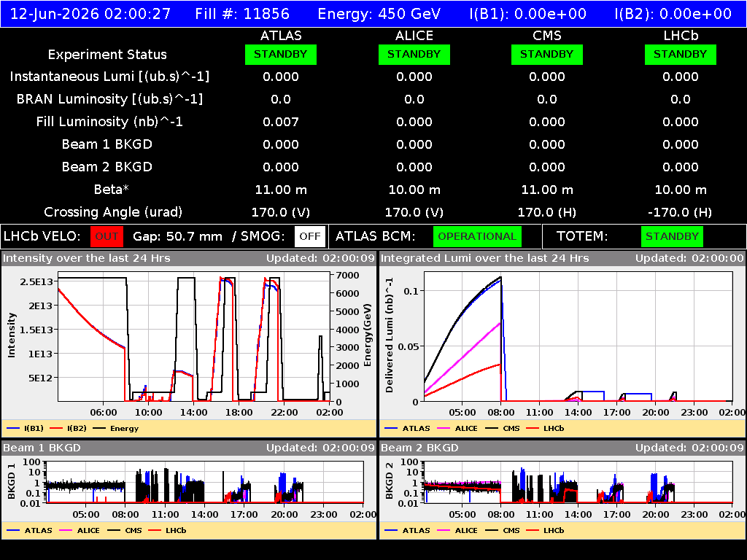
Task: Click the Intensity chart Updated: 02:00:09 timestamp
Action: pos(321,258)
